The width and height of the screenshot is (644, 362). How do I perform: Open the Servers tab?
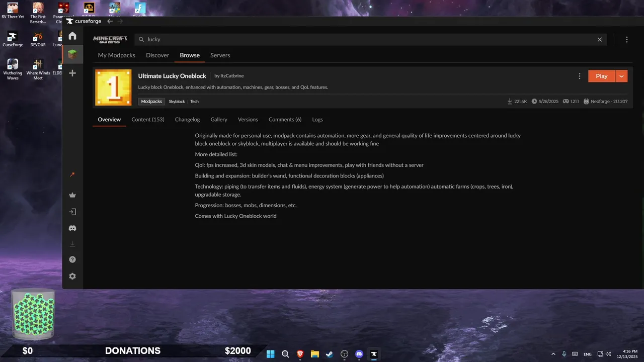(x=220, y=55)
